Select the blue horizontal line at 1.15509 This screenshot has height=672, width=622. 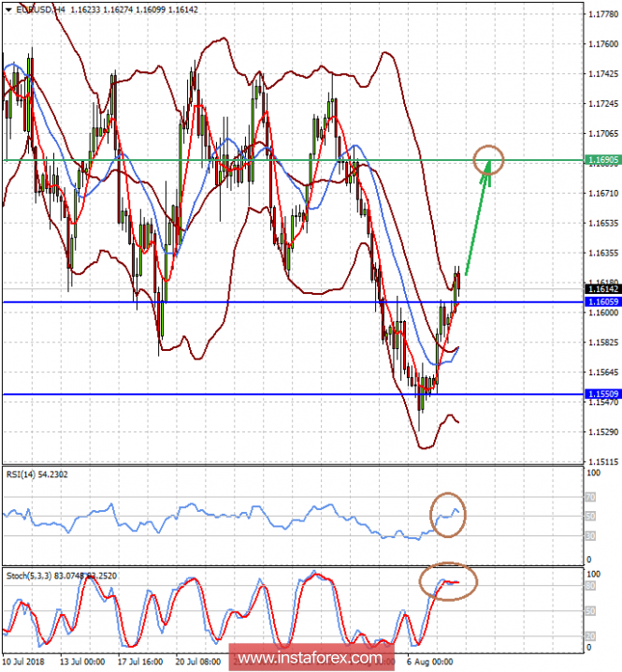tap(293, 394)
